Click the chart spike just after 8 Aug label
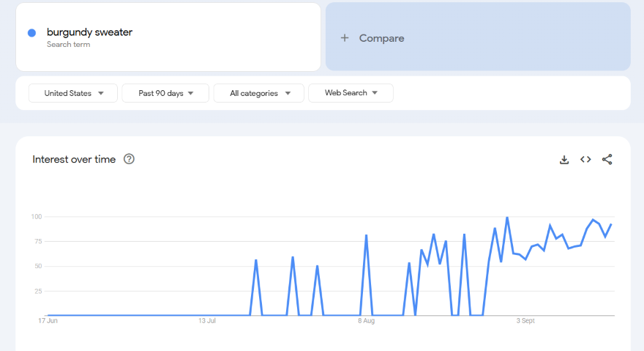 coord(366,235)
